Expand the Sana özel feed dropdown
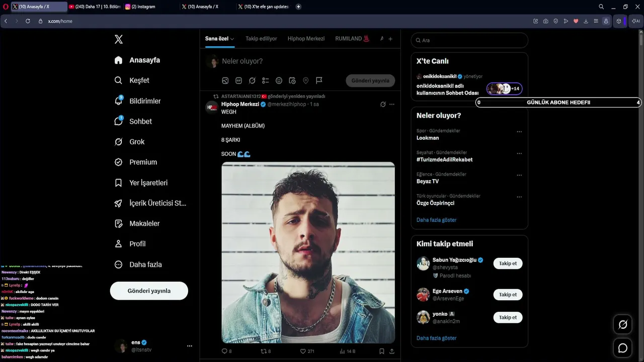 pos(232,39)
